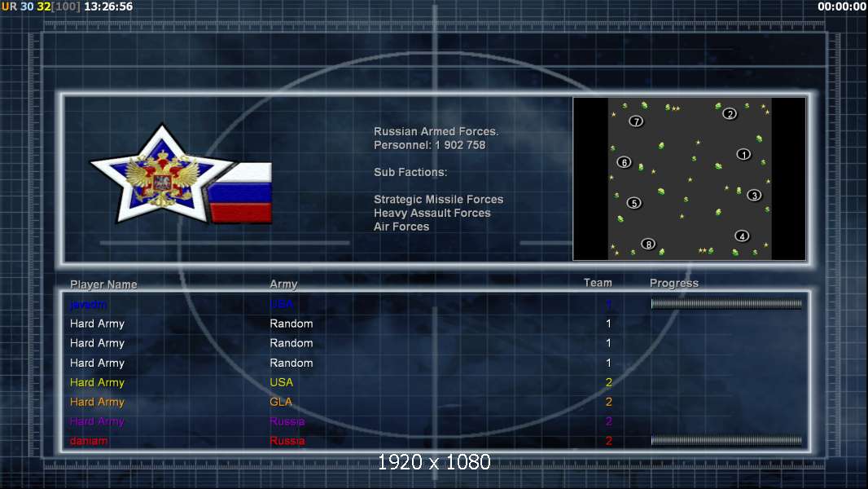The image size is (868, 489).
Task: Click the yellow Hard Army player name
Action: 97,383
